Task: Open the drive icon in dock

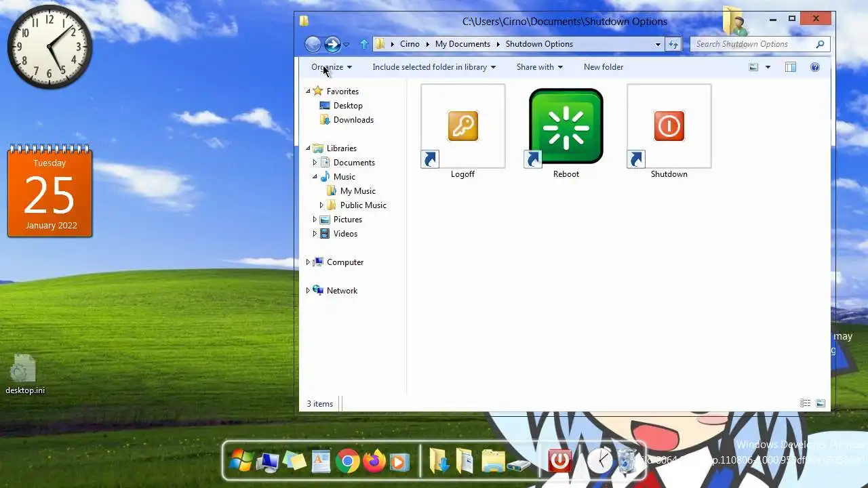Action: pos(519,466)
